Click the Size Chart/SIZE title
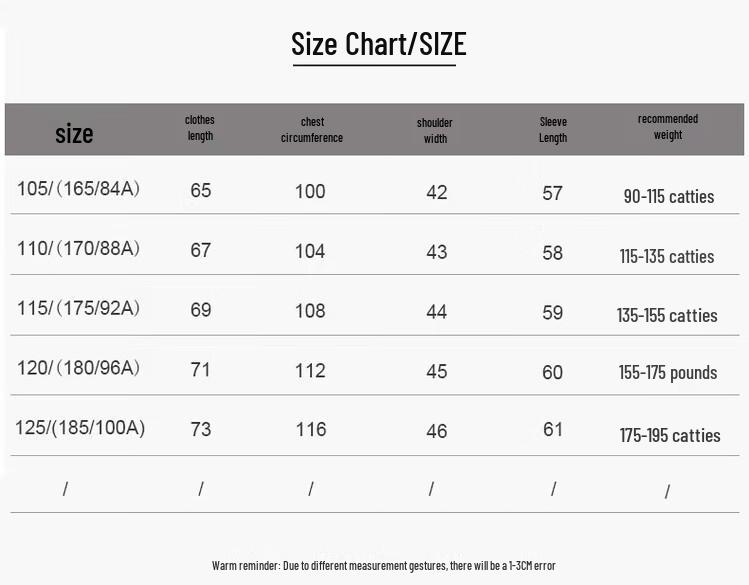This screenshot has width=749, height=585. coord(378,44)
